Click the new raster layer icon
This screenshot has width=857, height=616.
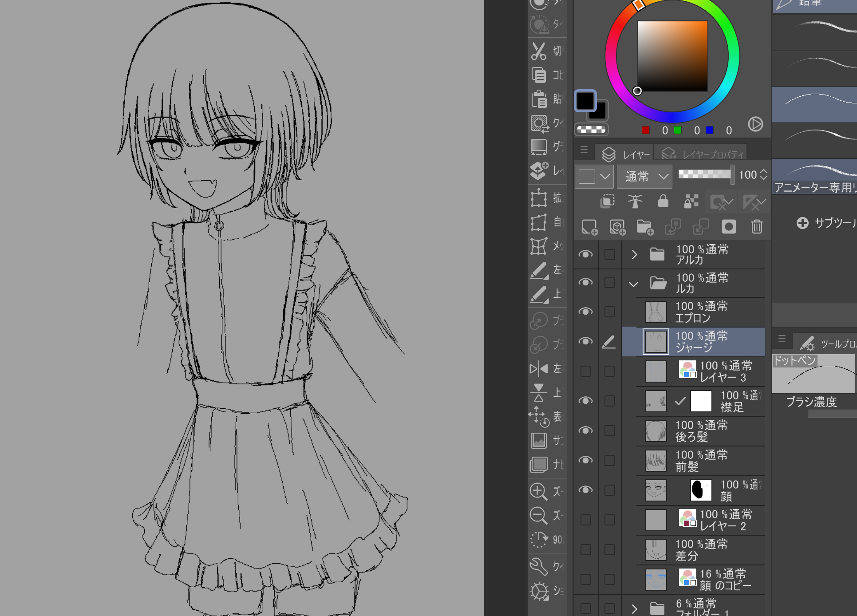coord(589,227)
